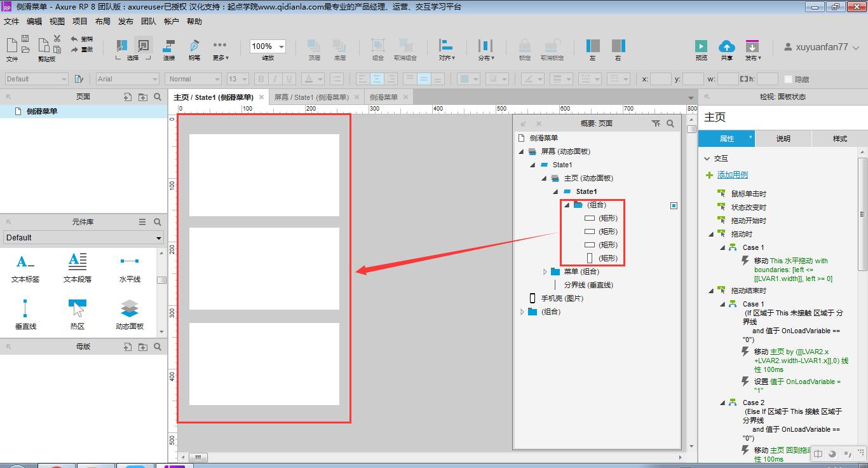
Task: Toggle the view-all-states icon beside (组合)
Action: 674,205
